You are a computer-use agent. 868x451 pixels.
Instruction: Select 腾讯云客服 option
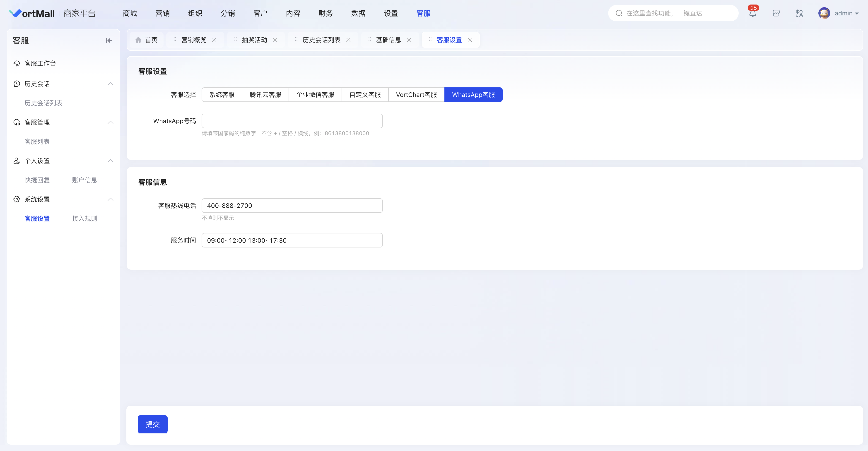(265, 95)
